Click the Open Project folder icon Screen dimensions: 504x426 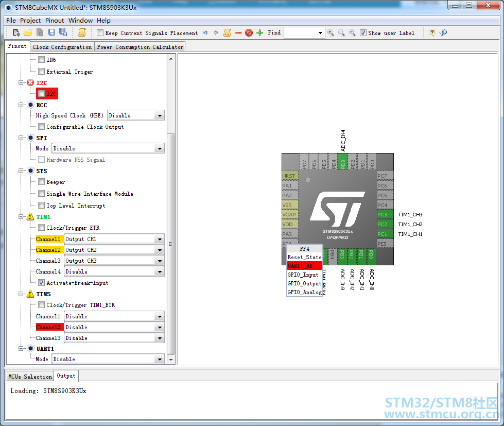(x=28, y=33)
